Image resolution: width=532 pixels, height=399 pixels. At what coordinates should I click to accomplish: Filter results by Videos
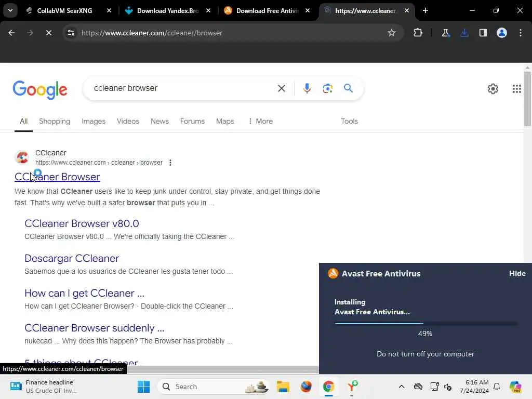pos(128,121)
